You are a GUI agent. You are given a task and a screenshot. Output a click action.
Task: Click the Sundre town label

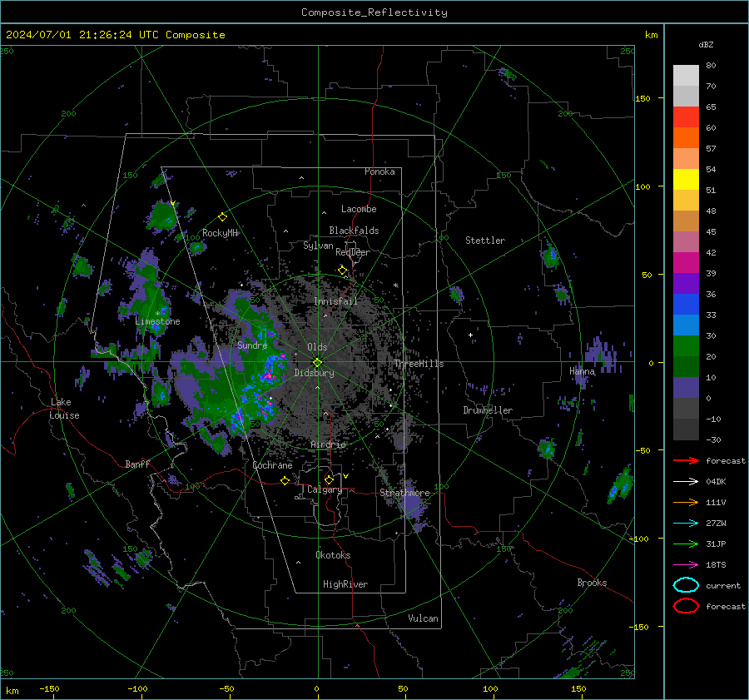252,345
